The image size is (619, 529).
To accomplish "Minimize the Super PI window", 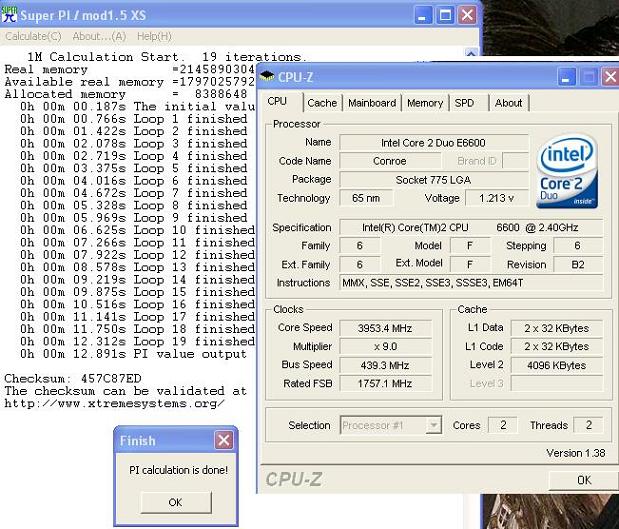I will tap(423, 16).
